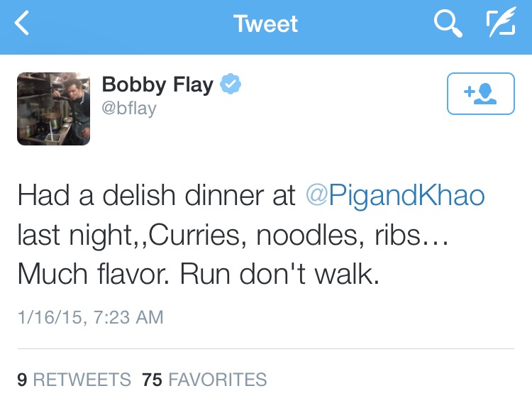
Task: Tap the word FAVORITES label
Action: (x=218, y=380)
